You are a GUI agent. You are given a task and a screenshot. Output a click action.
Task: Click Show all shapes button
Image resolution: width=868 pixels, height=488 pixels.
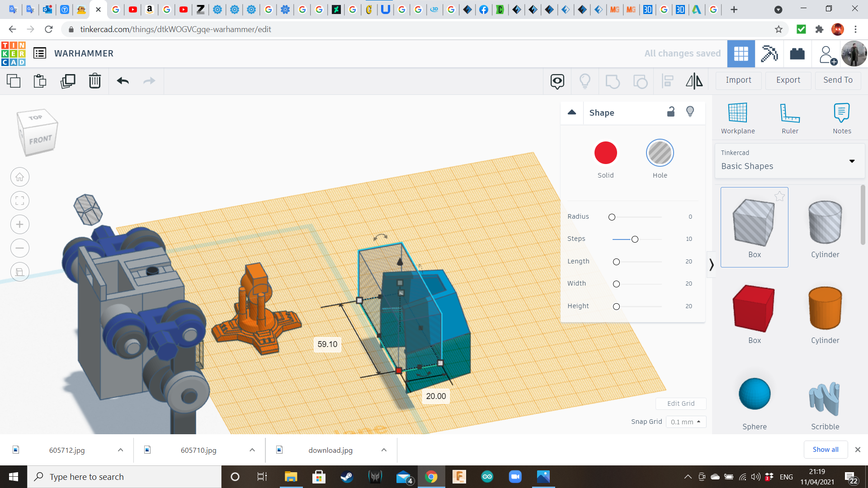pos(825,449)
